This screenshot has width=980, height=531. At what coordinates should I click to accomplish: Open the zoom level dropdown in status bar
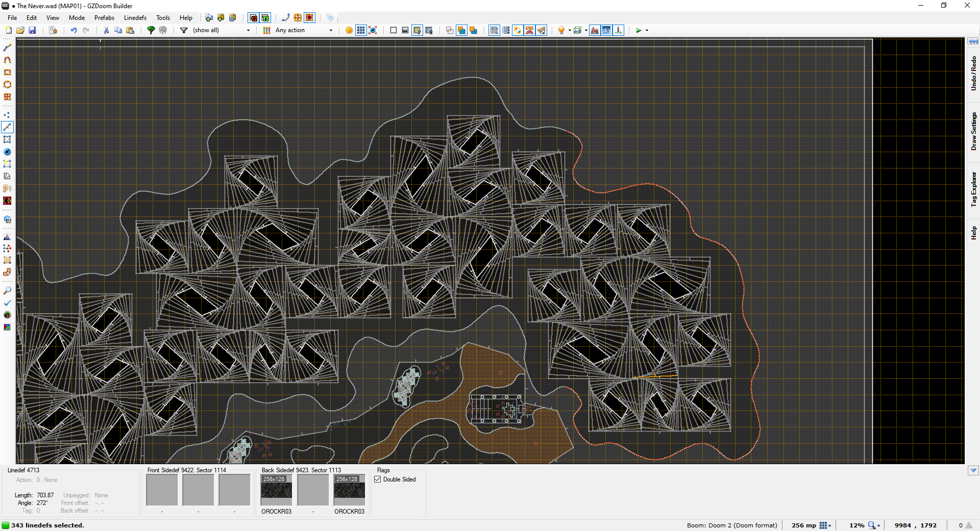[x=874, y=525]
